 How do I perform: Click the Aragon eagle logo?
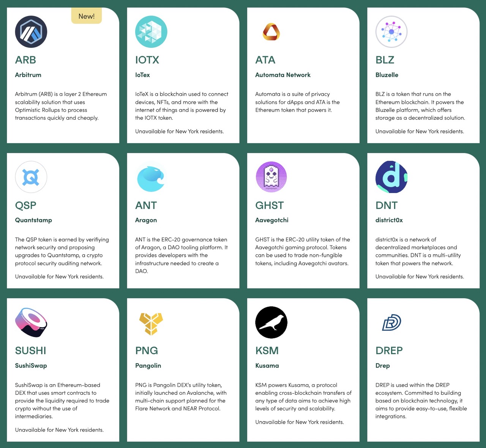click(151, 177)
